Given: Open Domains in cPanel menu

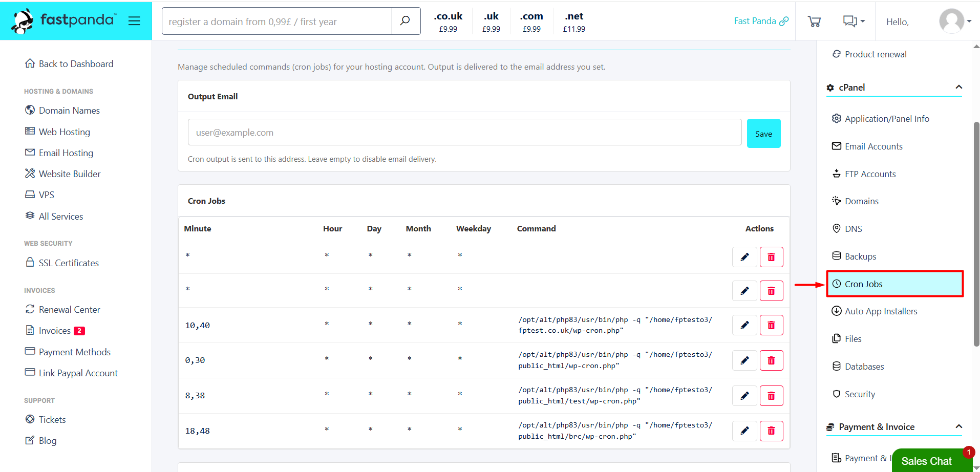Looking at the screenshot, I should point(855,201).
